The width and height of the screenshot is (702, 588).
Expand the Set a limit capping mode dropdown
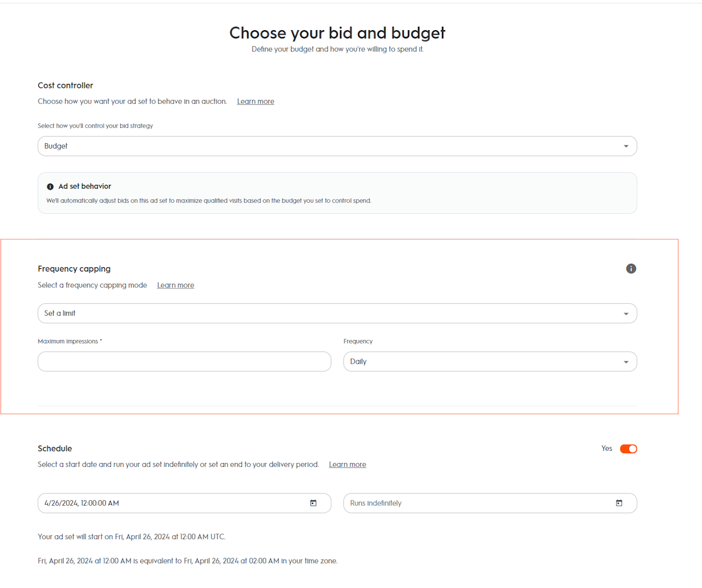tap(329, 314)
